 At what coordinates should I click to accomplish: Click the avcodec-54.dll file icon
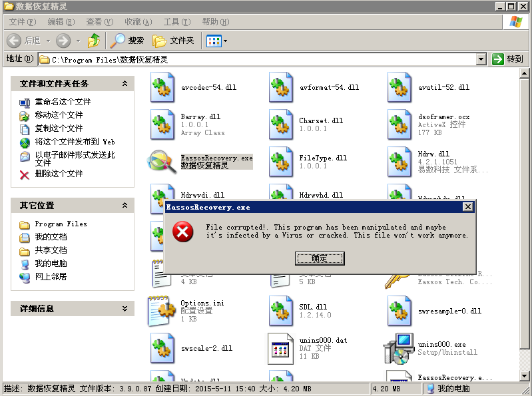(162, 87)
